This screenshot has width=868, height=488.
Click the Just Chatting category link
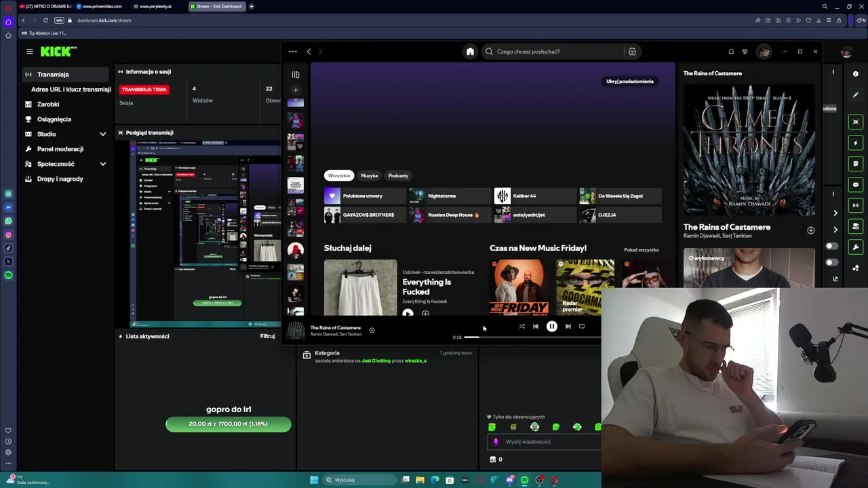tap(376, 361)
